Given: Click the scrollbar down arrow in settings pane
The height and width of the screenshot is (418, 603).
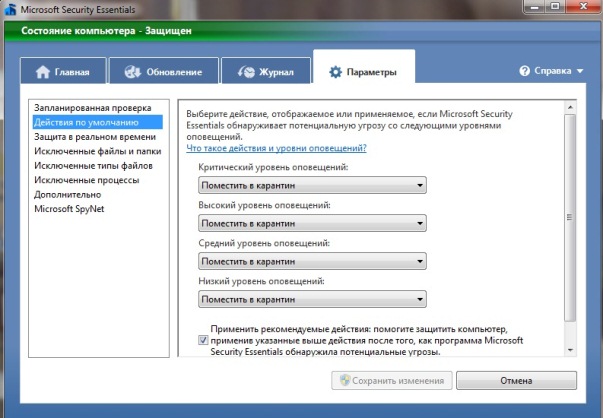Looking at the screenshot, I should 570,350.
